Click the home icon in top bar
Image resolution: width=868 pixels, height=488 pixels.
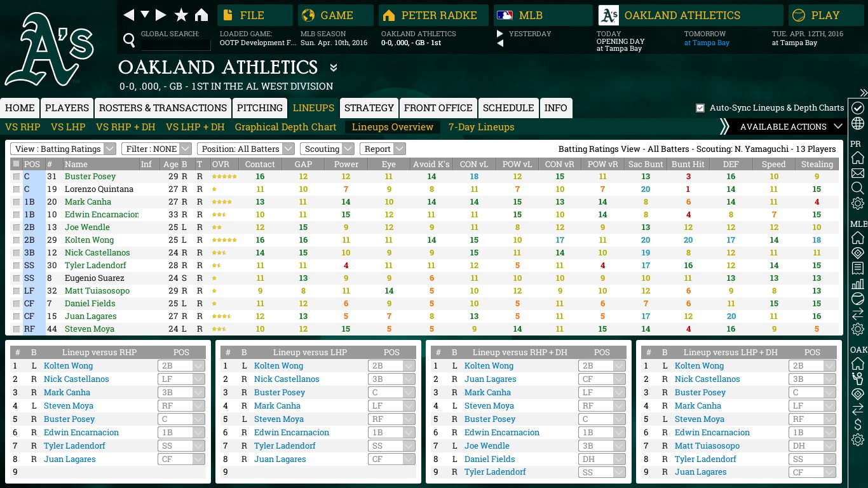click(x=201, y=15)
